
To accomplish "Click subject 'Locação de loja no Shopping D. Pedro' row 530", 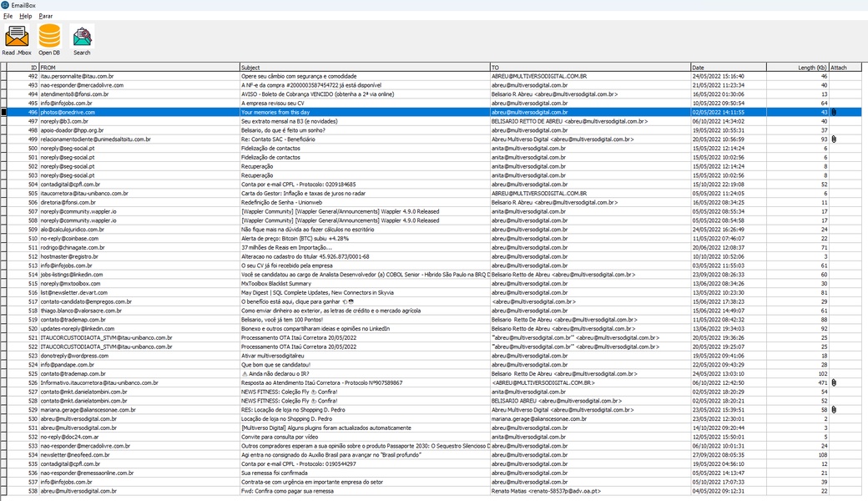I will tap(287, 419).
